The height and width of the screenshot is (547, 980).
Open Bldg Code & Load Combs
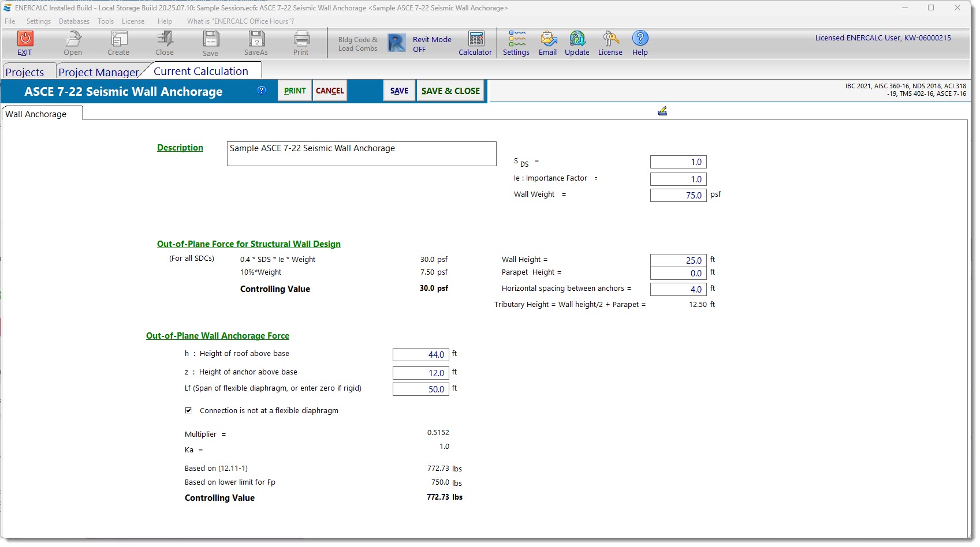pos(358,44)
